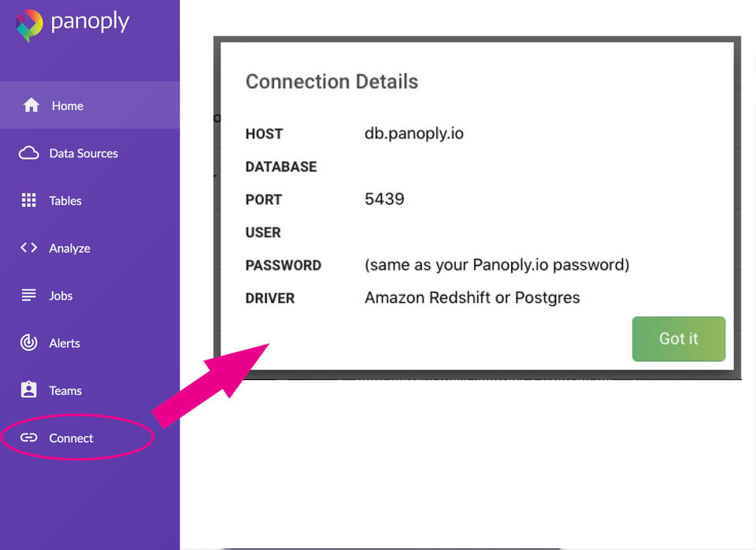
Task: Dismiss dialog with Got it button
Action: tap(678, 338)
